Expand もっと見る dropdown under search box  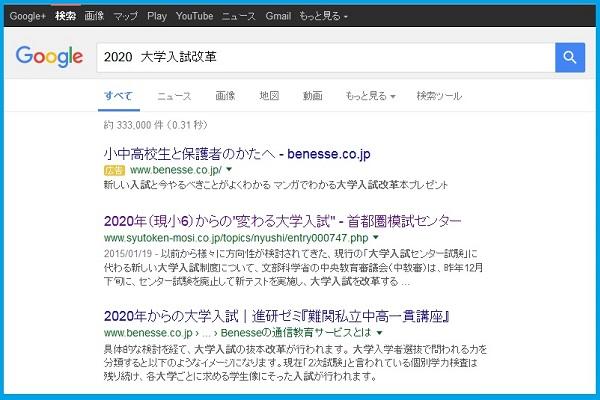[370, 96]
